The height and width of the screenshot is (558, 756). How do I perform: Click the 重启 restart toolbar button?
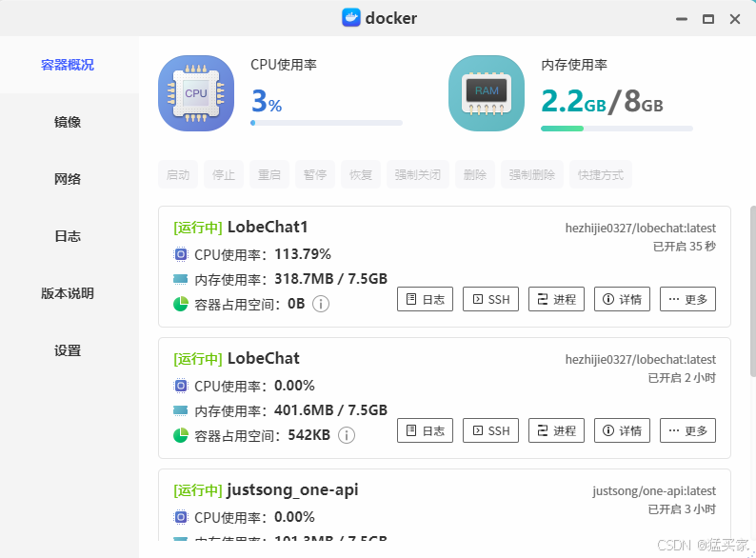point(269,174)
